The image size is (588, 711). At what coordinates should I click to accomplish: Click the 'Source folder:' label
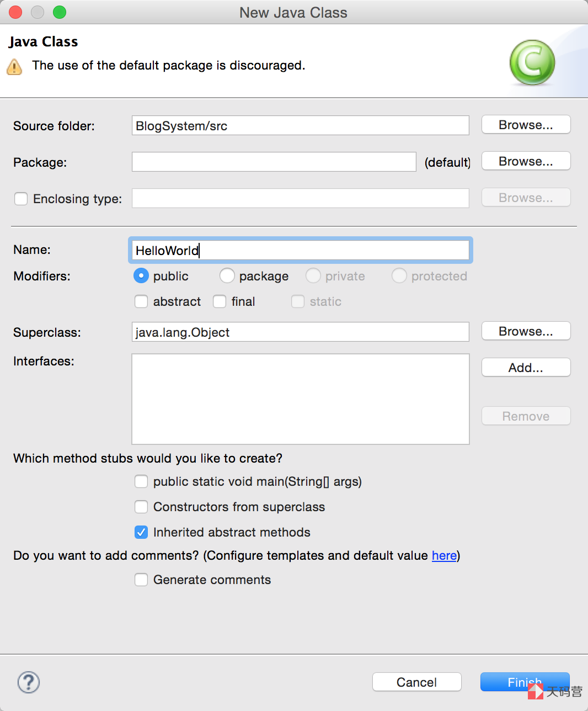[54, 126]
